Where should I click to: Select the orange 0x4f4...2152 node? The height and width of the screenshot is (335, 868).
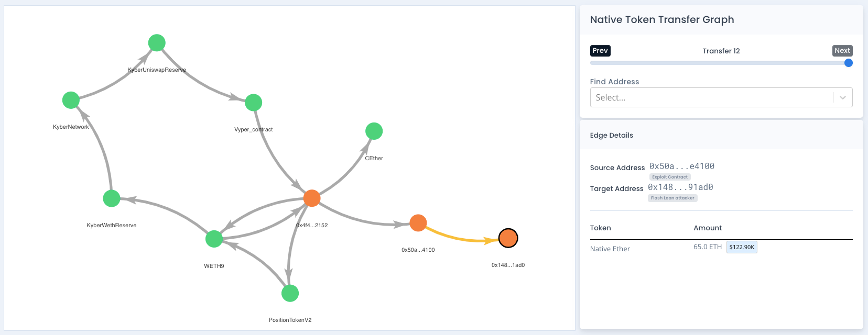pyautogui.click(x=312, y=198)
